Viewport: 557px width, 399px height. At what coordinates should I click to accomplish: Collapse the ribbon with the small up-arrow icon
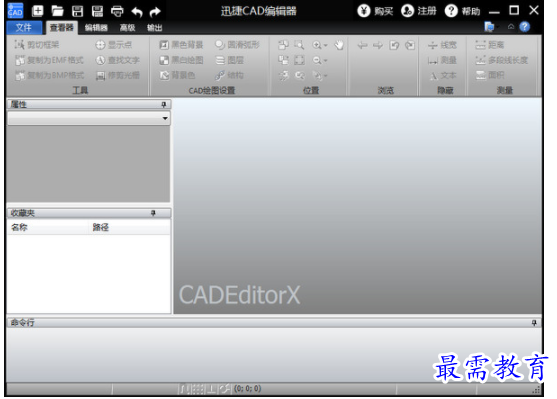pos(511,27)
